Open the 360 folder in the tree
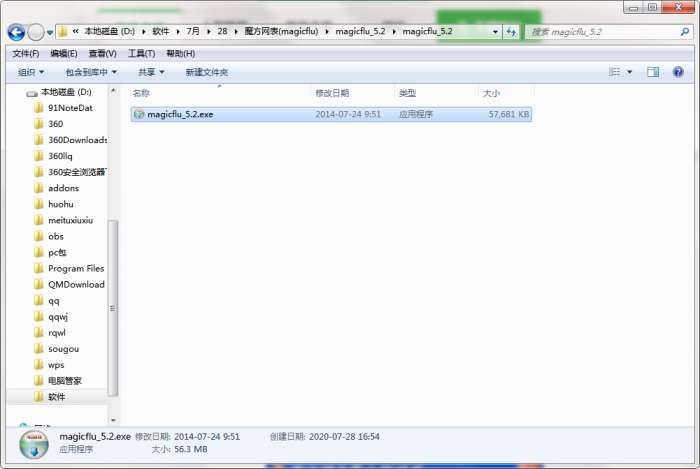Viewport: 700px width, 469px height. pos(55,124)
